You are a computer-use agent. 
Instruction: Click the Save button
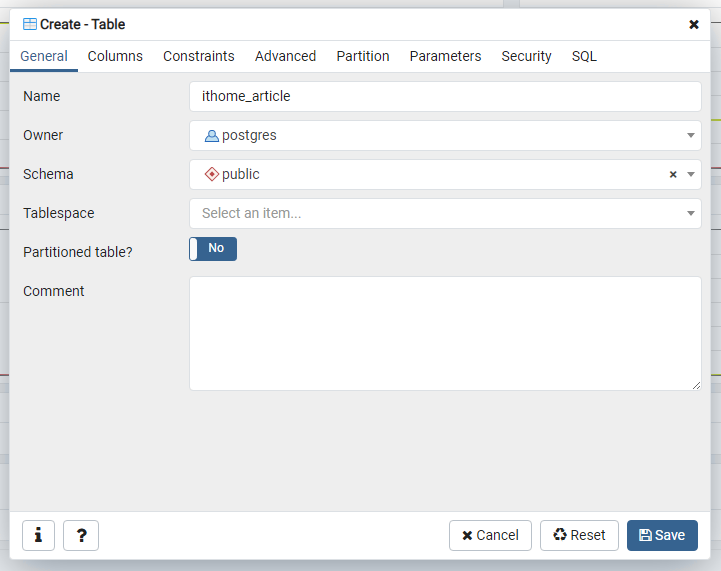[662, 535]
